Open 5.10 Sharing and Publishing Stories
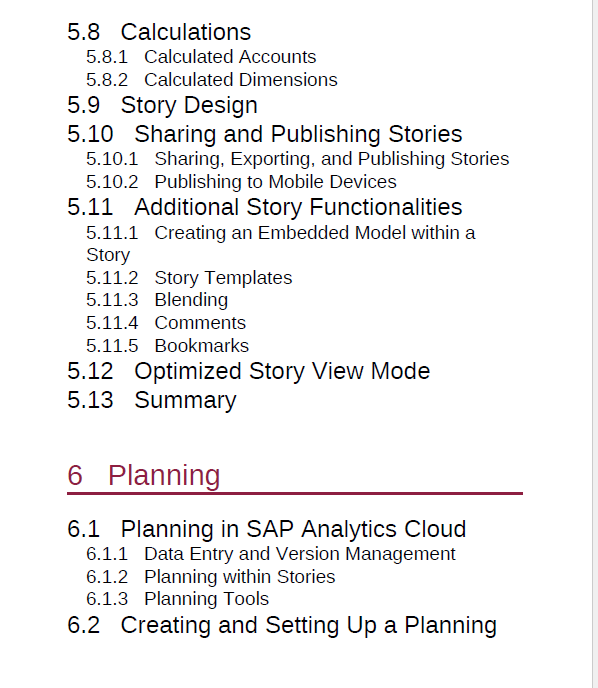Viewport: 598px width, 688px height. click(x=265, y=134)
